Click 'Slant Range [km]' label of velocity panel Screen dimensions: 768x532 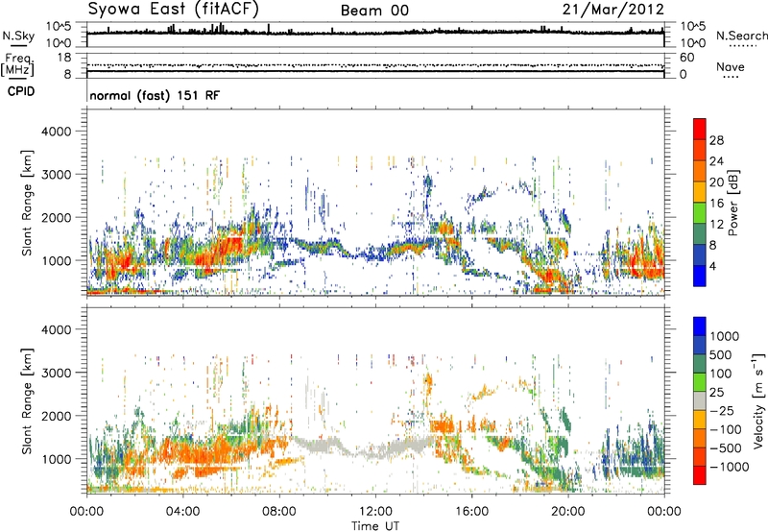coord(27,400)
